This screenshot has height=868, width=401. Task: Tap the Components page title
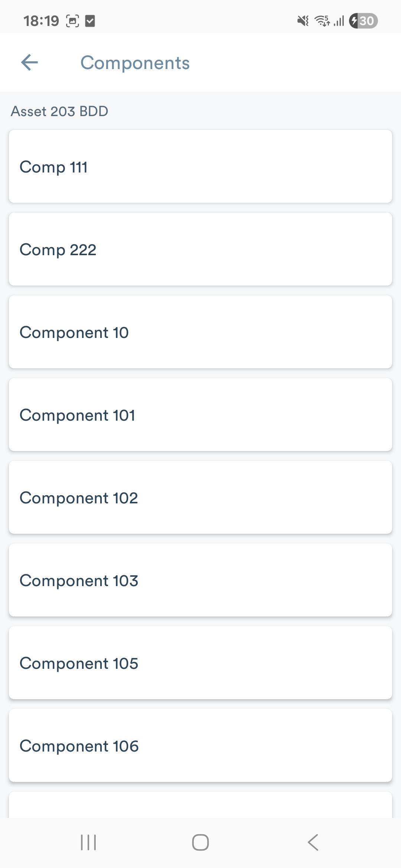point(135,63)
